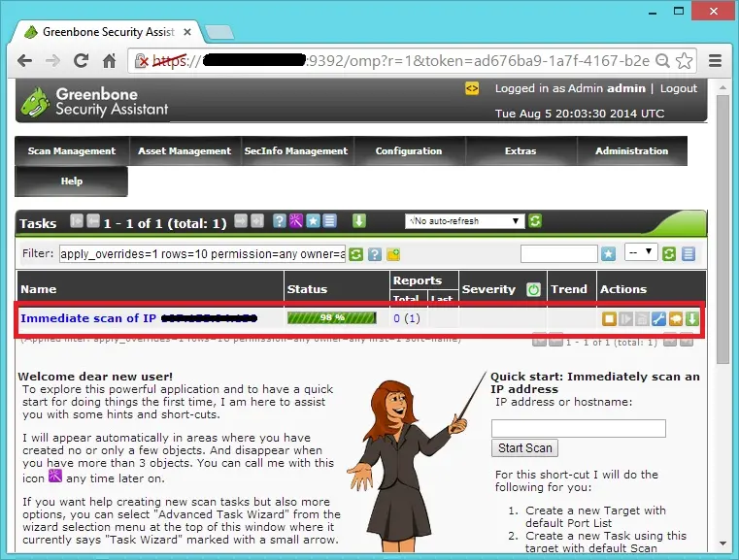Open the reports total count 0 link
The width and height of the screenshot is (739, 560).
396,318
